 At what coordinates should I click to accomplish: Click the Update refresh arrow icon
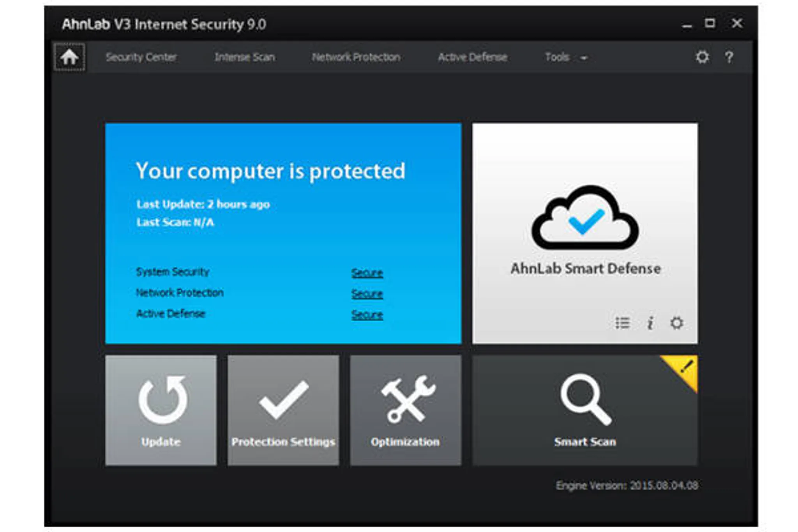163,399
